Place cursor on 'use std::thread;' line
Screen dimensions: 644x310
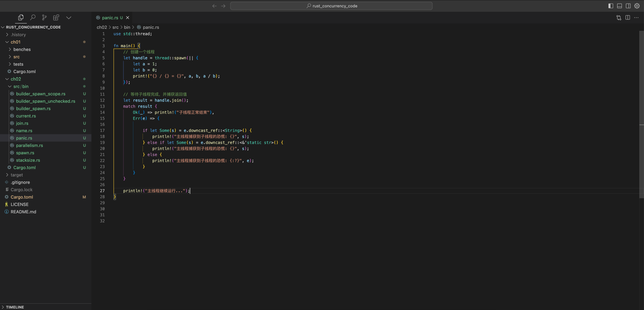132,34
